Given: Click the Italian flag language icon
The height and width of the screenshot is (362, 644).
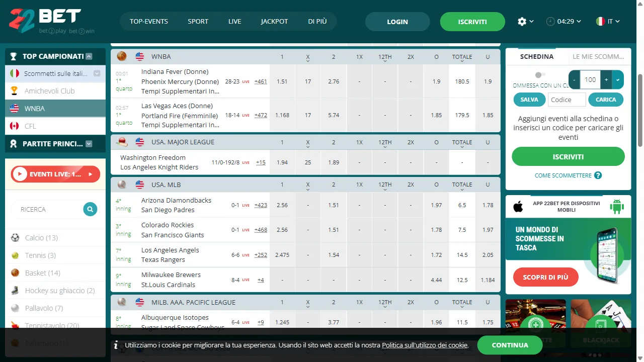Looking at the screenshot, I should coord(600,22).
